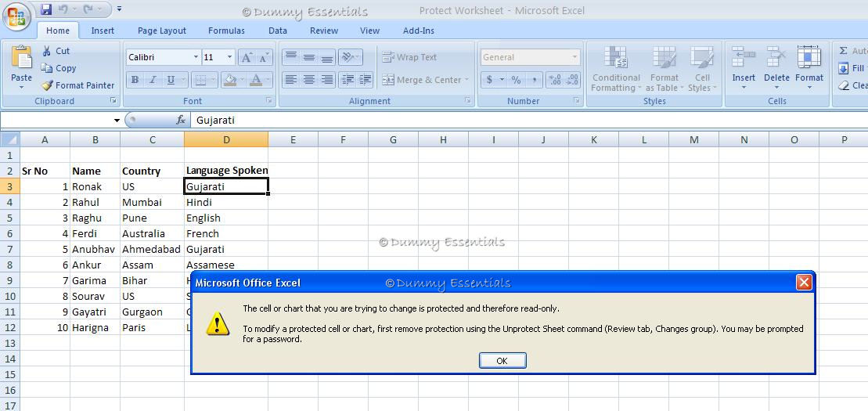This screenshot has height=411, width=868.
Task: Click the formula bar showing Gujarati
Action: tap(529, 121)
